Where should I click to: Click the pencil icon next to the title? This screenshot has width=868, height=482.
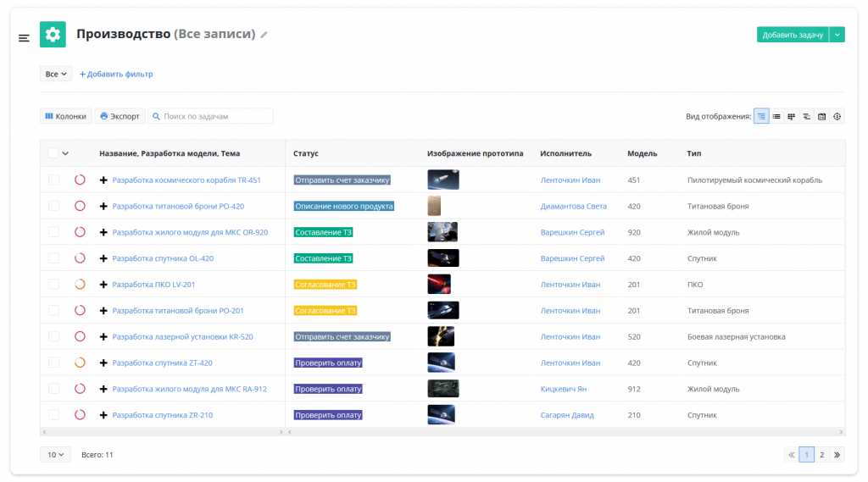coord(264,35)
